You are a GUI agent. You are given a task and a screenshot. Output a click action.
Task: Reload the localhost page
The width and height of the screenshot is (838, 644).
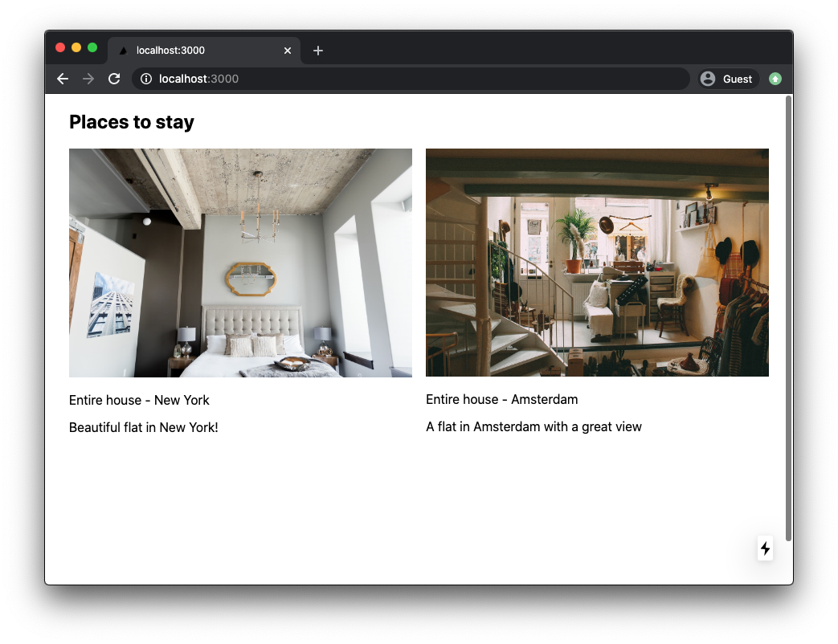pos(114,79)
